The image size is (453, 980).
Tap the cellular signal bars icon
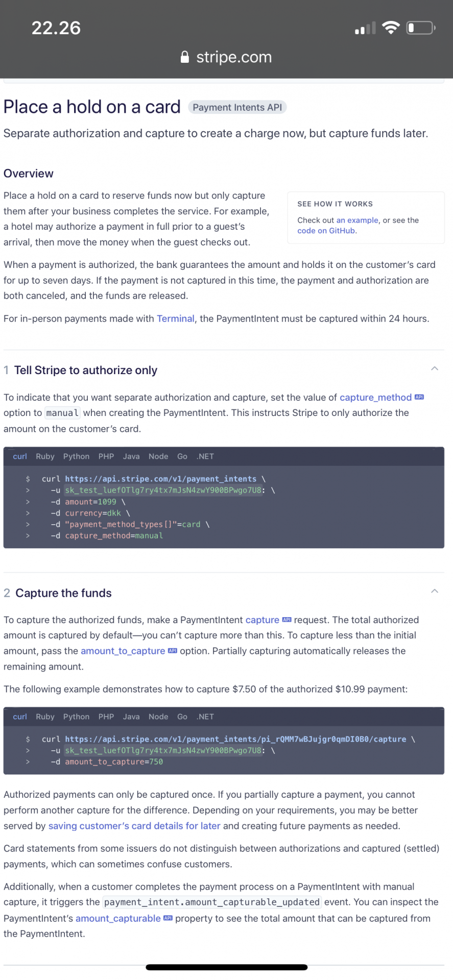(365, 28)
